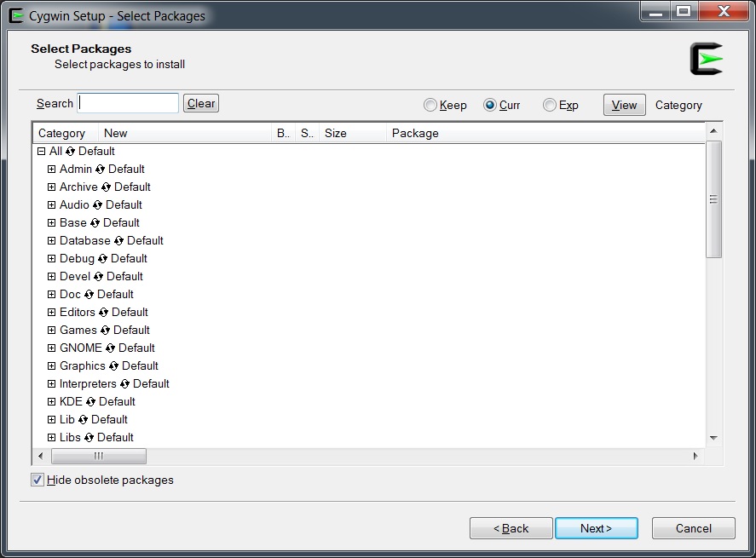Cancel the Cygwin setup
The image size is (756, 558).
click(x=693, y=528)
